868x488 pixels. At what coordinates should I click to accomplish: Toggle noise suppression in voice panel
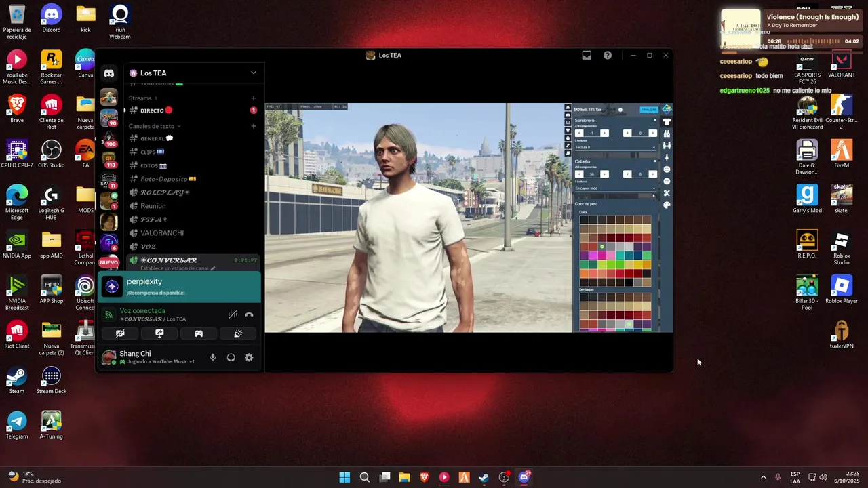pyautogui.click(x=233, y=314)
